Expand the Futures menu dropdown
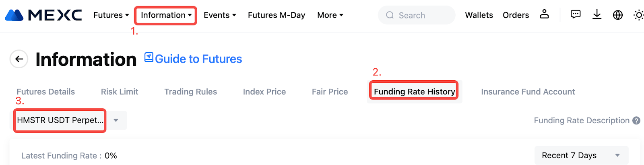 pos(111,15)
